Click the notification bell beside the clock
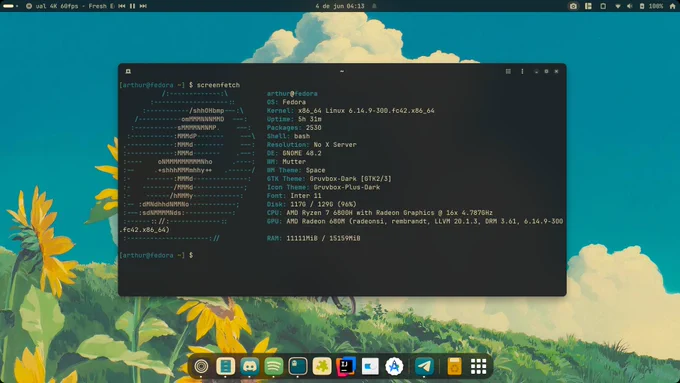 [x=374, y=6]
